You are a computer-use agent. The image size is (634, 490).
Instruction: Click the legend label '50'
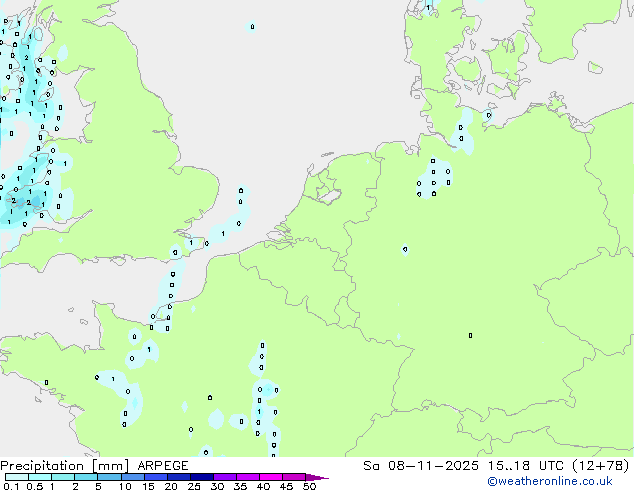310,486
